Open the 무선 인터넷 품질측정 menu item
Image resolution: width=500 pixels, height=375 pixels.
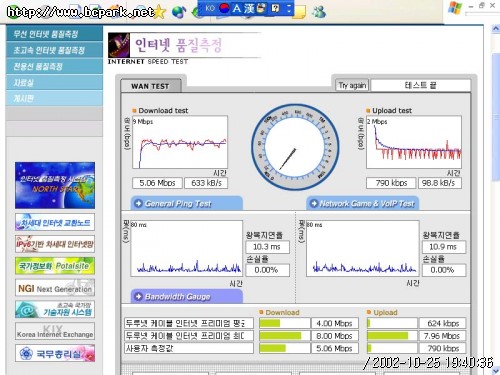point(54,34)
